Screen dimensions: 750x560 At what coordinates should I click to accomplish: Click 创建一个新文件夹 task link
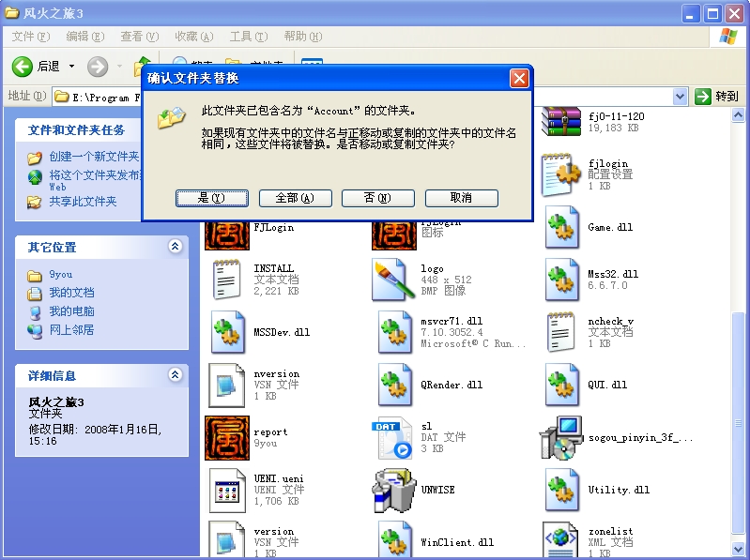94,157
